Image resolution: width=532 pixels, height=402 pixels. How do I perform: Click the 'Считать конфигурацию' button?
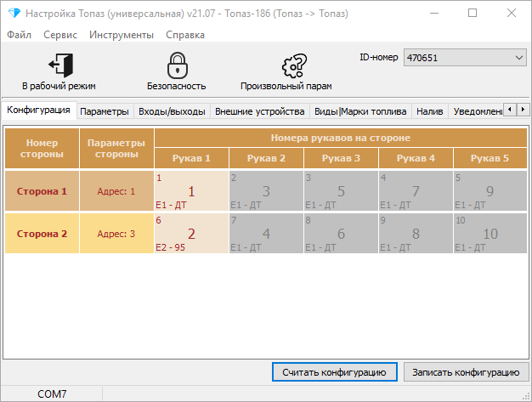334,372
